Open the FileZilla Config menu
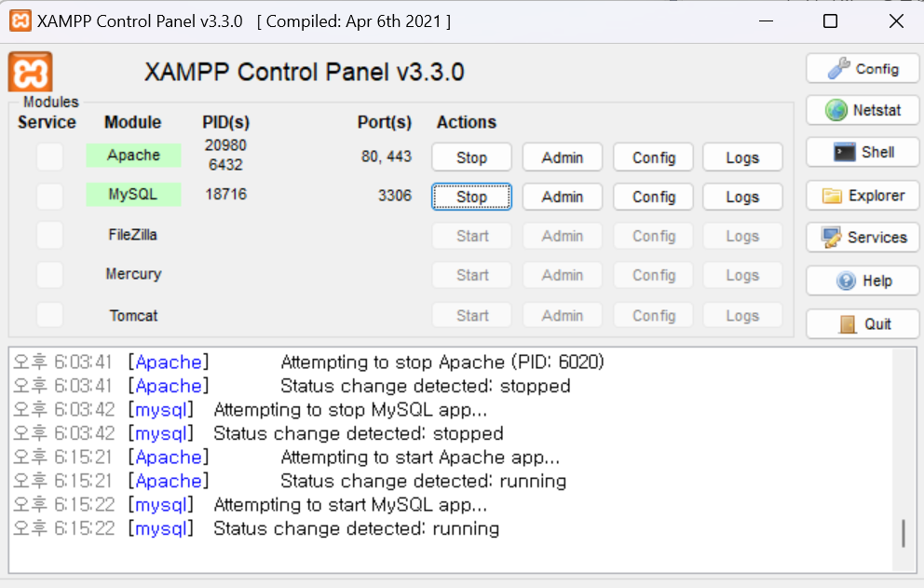Viewport: 924px width, 588px height. pos(654,236)
